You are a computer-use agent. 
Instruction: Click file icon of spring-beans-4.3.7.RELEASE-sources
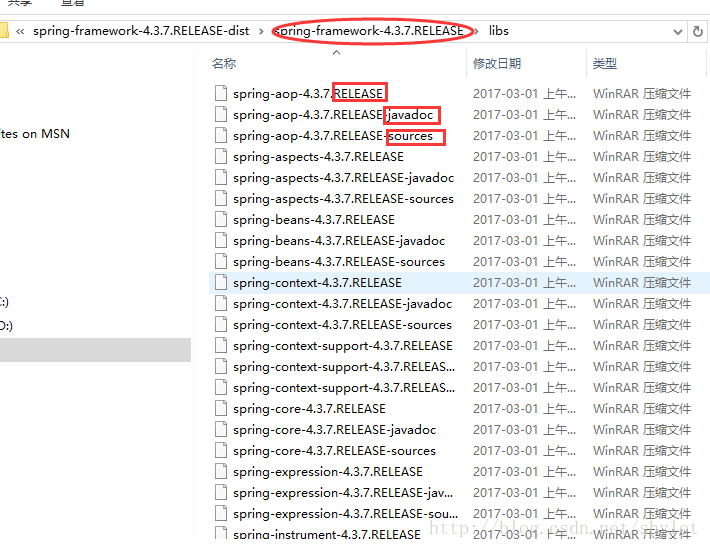(221, 261)
